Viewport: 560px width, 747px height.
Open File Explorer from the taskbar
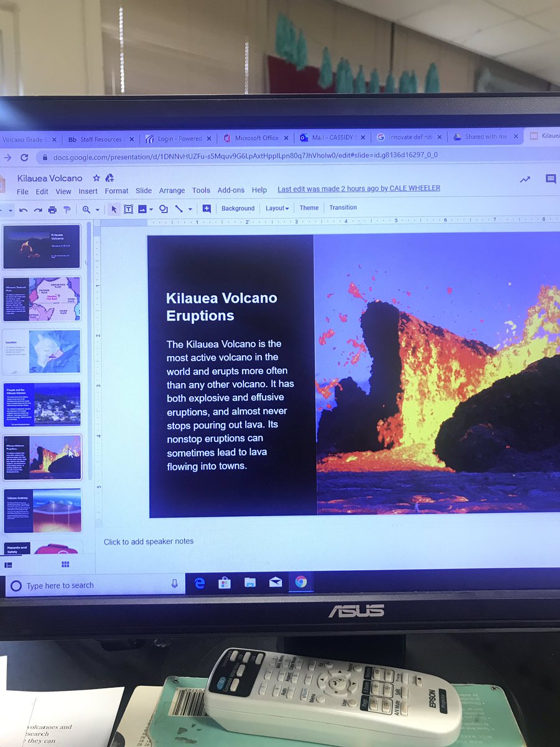click(250, 583)
